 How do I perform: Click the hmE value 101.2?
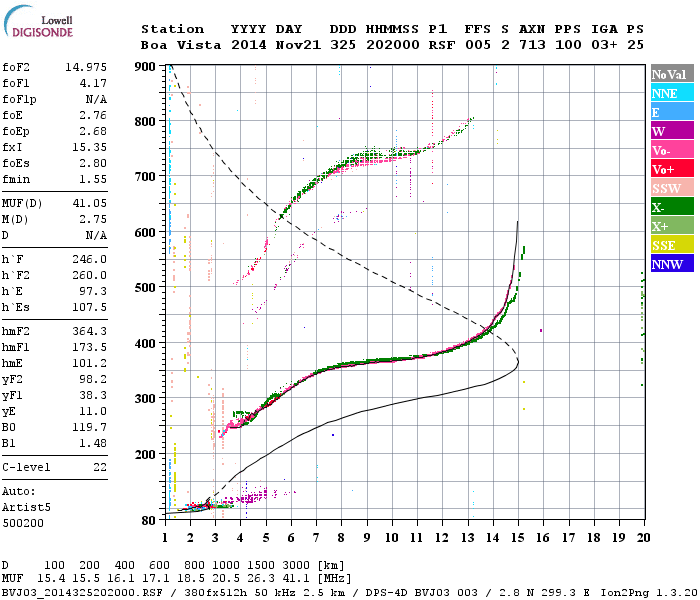[x=90, y=363]
